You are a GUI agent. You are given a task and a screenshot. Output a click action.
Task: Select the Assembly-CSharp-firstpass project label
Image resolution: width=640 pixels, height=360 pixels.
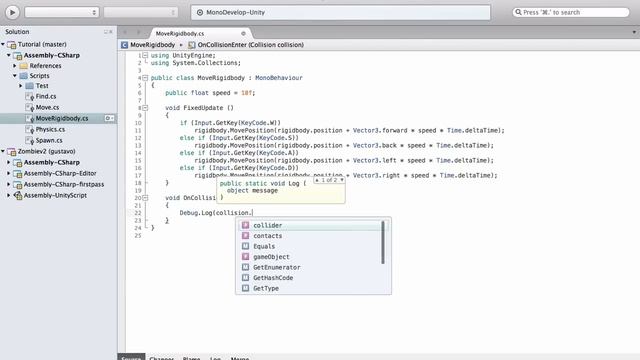click(64, 184)
